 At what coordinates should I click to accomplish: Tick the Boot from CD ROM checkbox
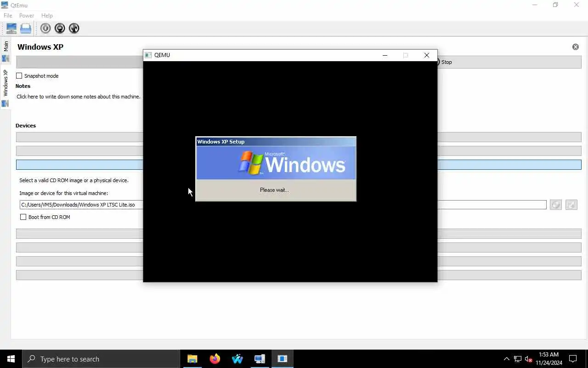[23, 217]
